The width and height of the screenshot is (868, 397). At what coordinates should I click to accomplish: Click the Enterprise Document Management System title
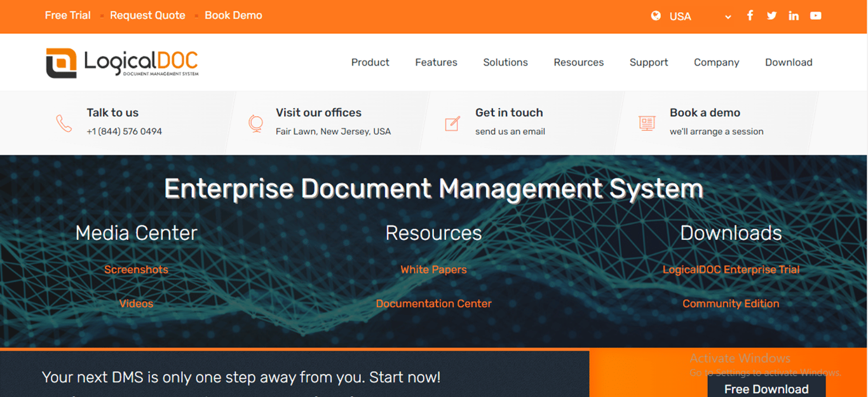click(x=433, y=189)
